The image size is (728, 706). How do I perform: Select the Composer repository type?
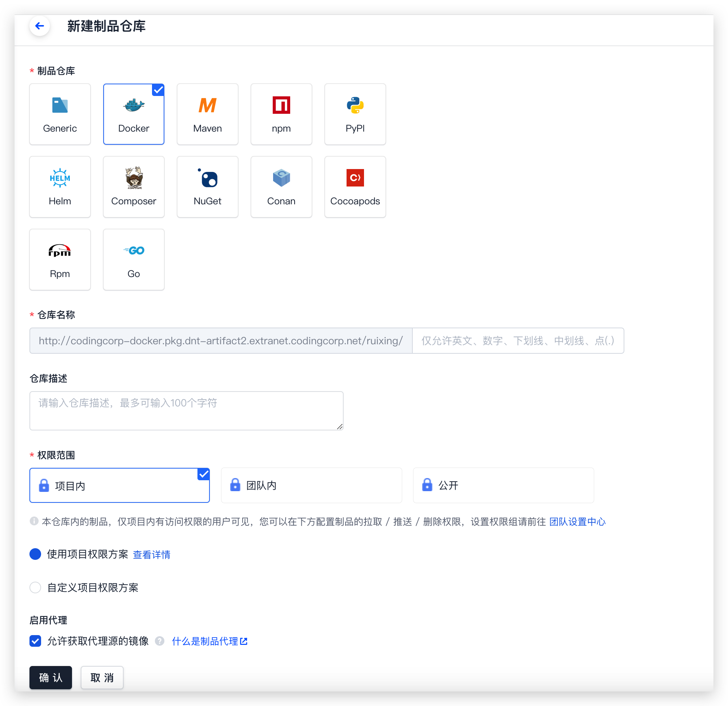(x=134, y=187)
